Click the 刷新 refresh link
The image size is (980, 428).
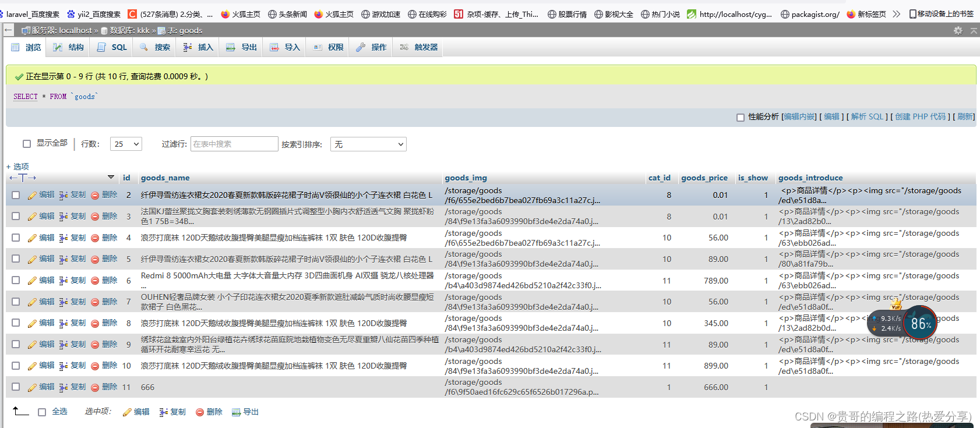coord(965,117)
